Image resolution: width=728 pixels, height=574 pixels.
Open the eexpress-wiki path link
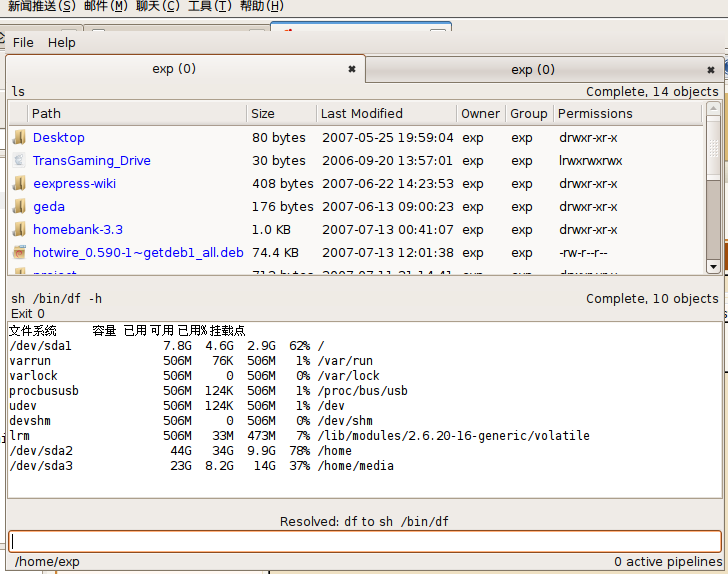[x=75, y=183]
